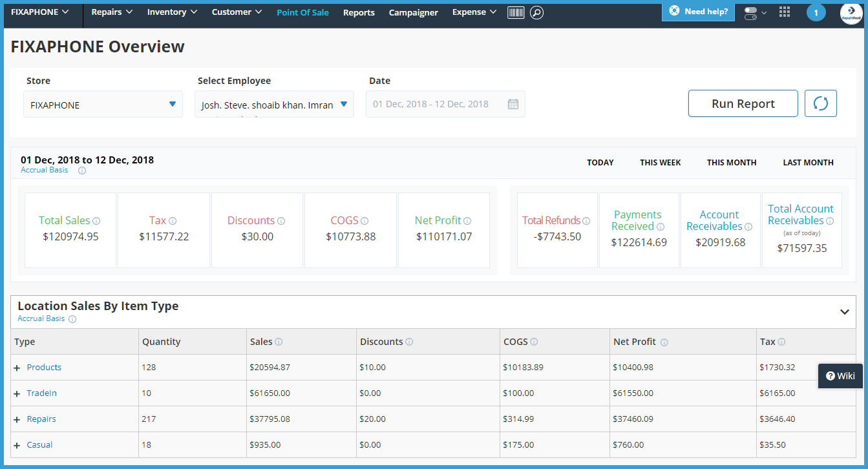This screenshot has width=868, height=469.
Task: Open the Store select dropdown
Action: (103, 104)
